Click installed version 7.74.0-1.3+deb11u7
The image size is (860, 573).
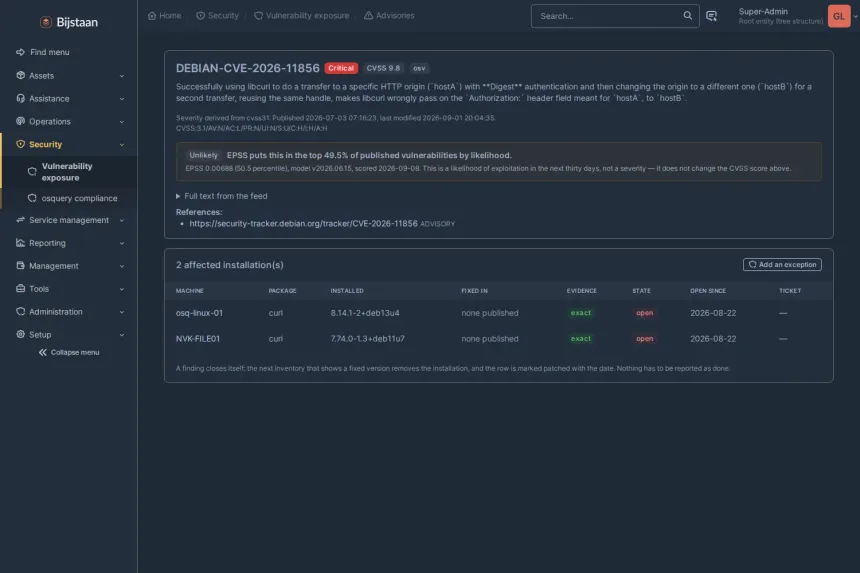coord(367,338)
